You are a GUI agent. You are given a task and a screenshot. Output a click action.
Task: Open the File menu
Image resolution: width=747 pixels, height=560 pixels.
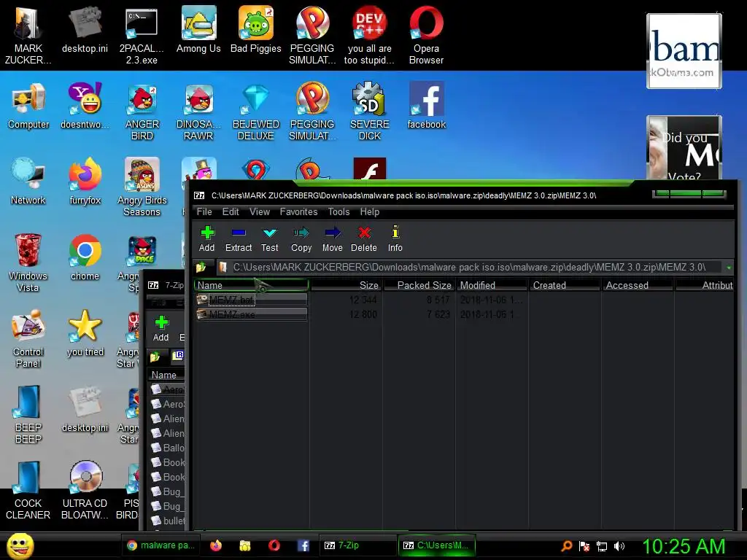click(204, 212)
